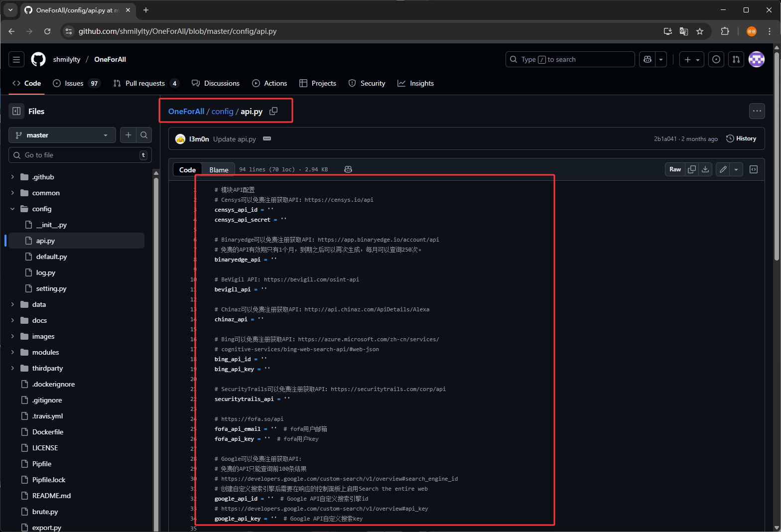Open log.py in the file tree
The height and width of the screenshot is (532, 781).
pyautogui.click(x=46, y=272)
